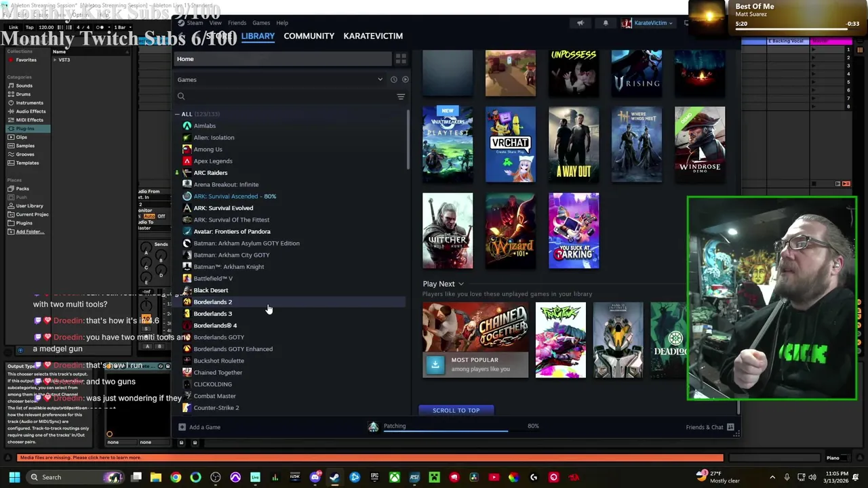This screenshot has width=868, height=488.
Task: Click Add a Game button
Action: [199, 427]
